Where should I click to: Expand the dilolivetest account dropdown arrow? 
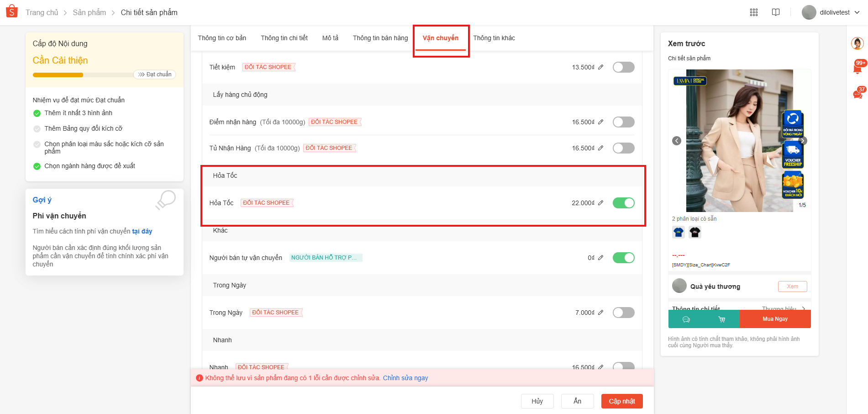click(857, 12)
